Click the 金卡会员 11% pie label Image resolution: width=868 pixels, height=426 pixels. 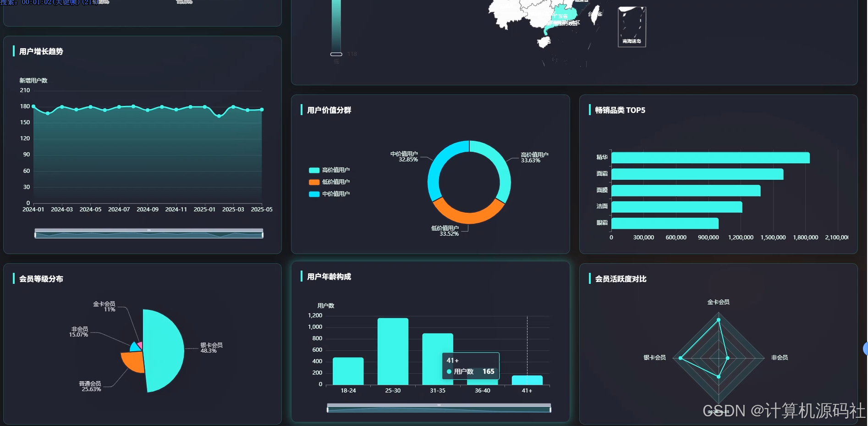(x=104, y=307)
